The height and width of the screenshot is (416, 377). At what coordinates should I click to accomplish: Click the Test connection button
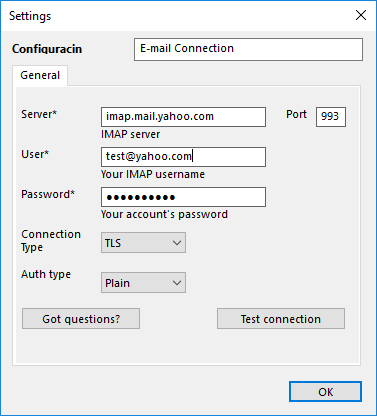pyautogui.click(x=281, y=319)
